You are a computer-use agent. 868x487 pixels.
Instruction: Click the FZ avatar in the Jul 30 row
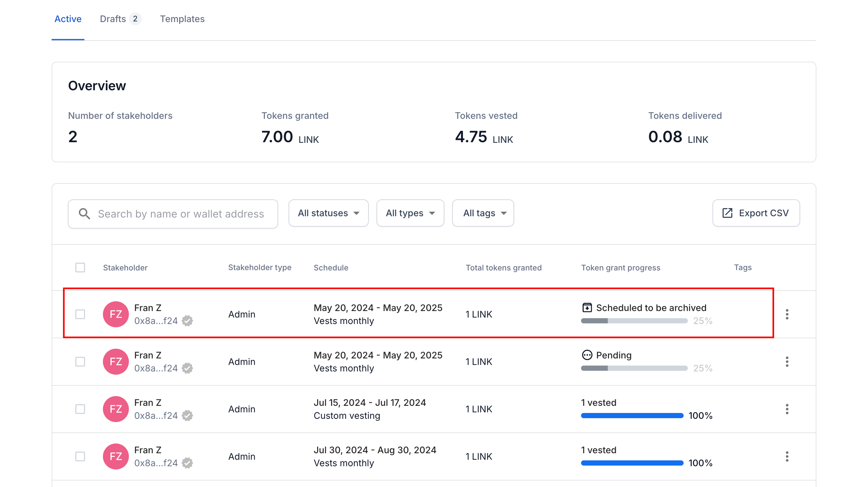tap(116, 456)
